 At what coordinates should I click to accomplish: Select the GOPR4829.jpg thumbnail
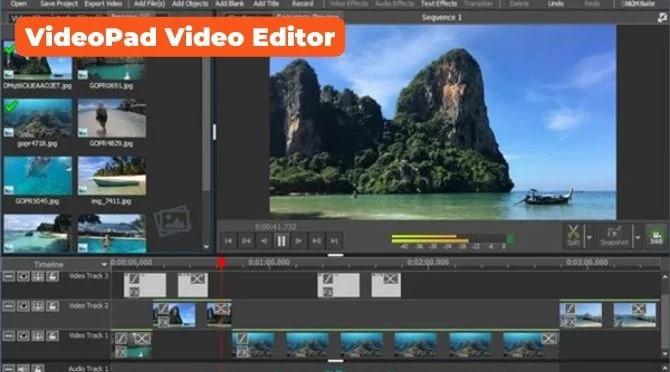[112, 118]
